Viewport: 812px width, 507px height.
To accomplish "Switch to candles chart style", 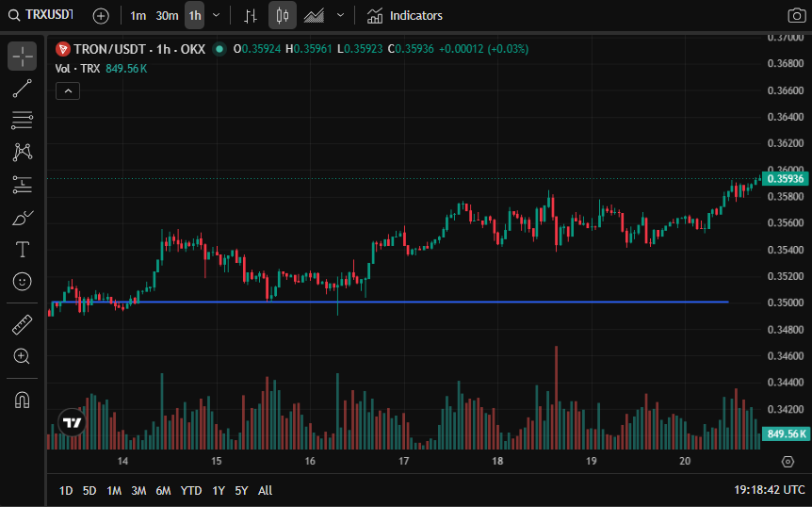I will pos(283,15).
